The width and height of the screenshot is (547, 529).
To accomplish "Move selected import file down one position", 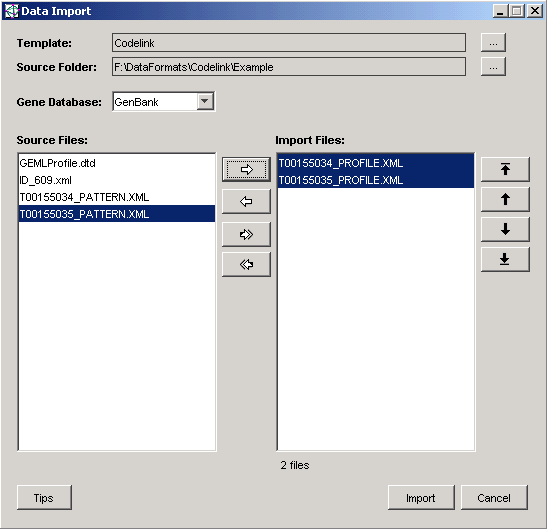I will click(x=505, y=229).
